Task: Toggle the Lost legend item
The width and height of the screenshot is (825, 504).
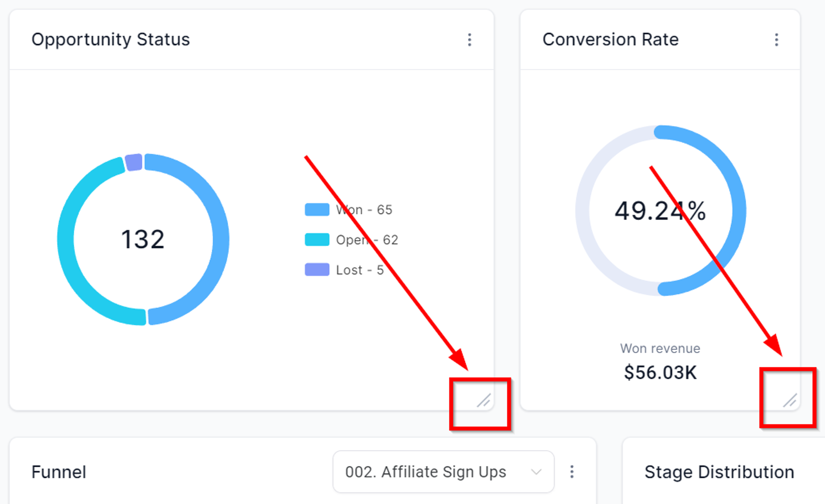Action: pos(344,270)
